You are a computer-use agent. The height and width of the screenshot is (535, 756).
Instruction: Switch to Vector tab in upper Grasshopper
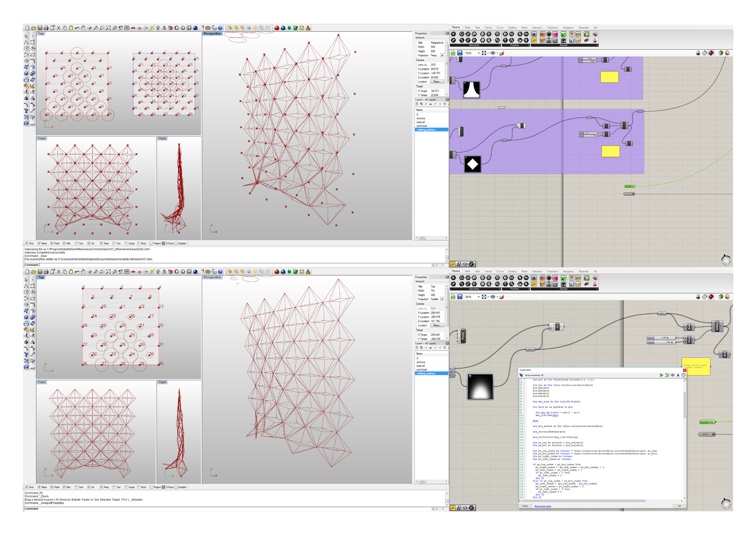coord(488,28)
